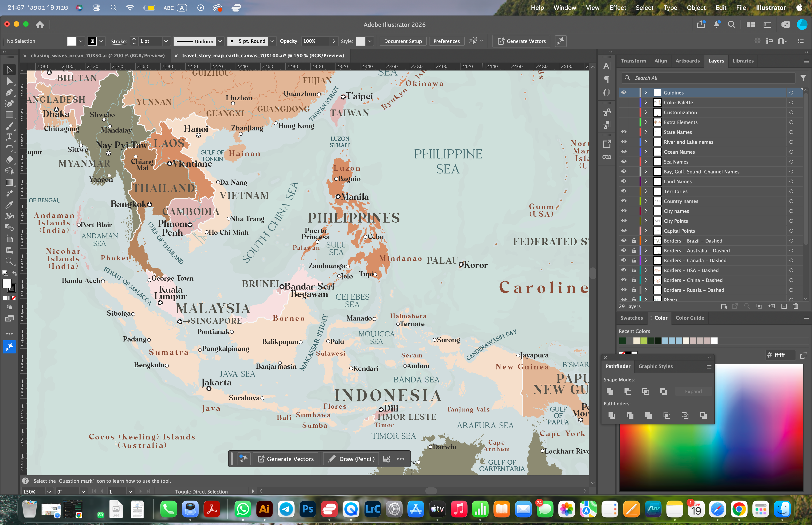Choose the Type tool
The height and width of the screenshot is (525, 812).
point(9,137)
